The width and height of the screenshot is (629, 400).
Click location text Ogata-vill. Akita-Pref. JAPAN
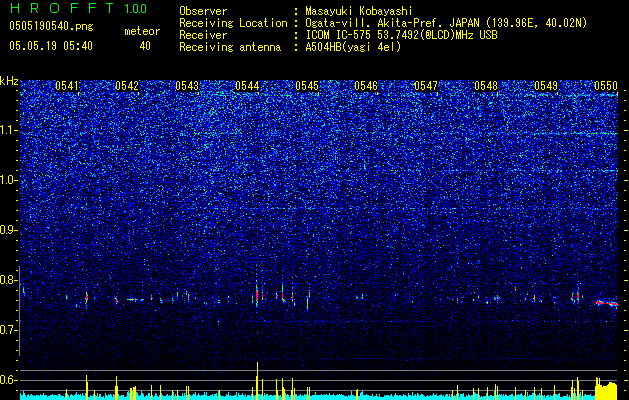tap(392, 23)
